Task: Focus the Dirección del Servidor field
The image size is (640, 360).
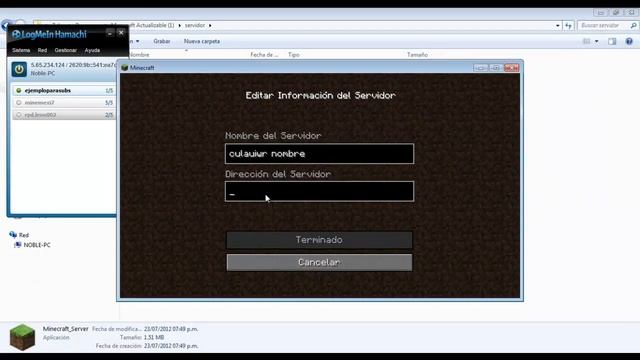Action: tap(319, 191)
